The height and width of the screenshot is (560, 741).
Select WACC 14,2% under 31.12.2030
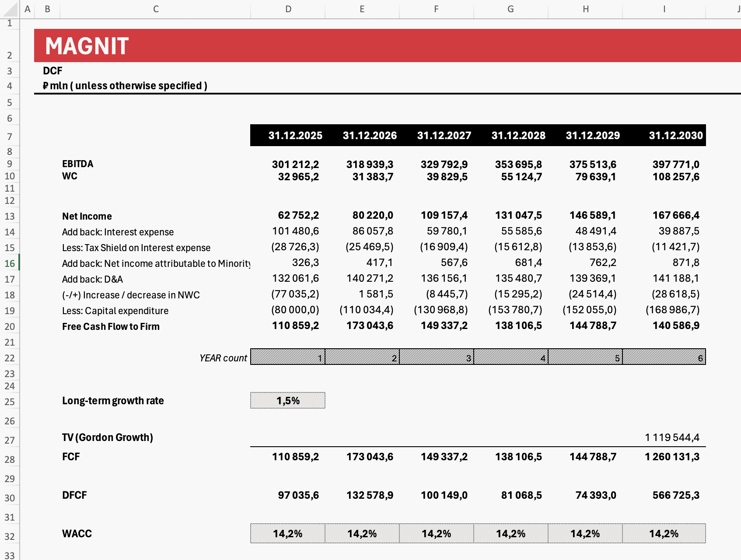pos(664,533)
